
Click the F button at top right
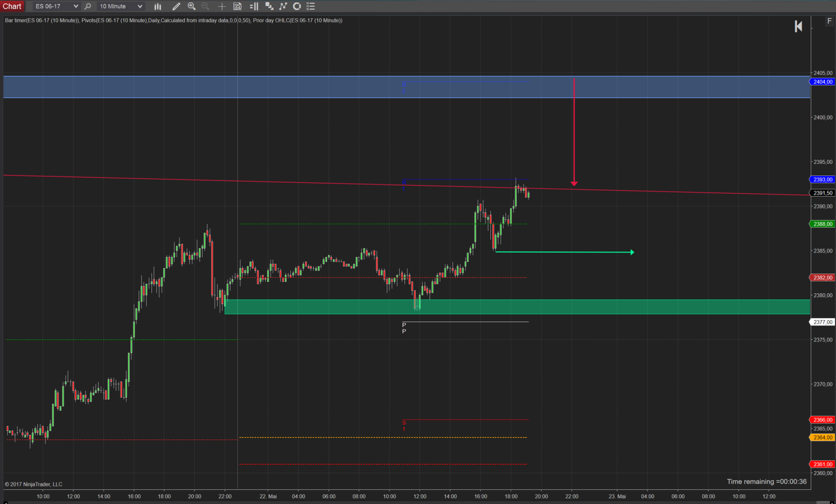point(829,21)
